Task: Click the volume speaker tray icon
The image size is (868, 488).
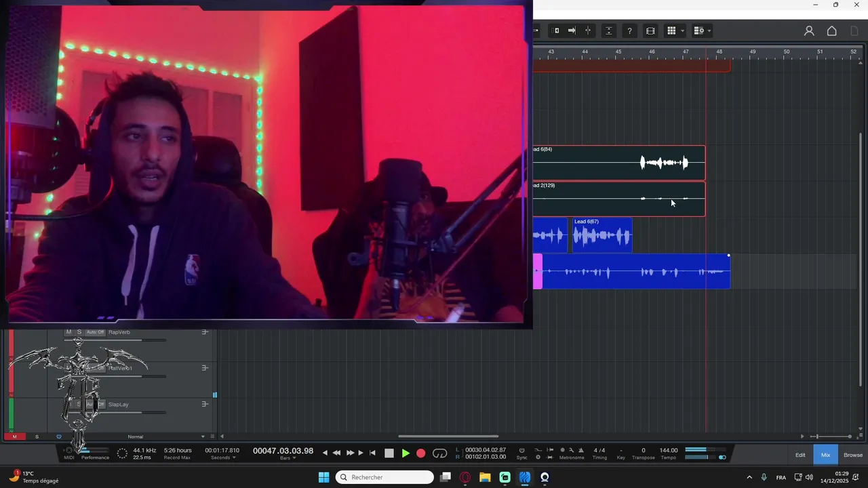Action: (x=809, y=477)
